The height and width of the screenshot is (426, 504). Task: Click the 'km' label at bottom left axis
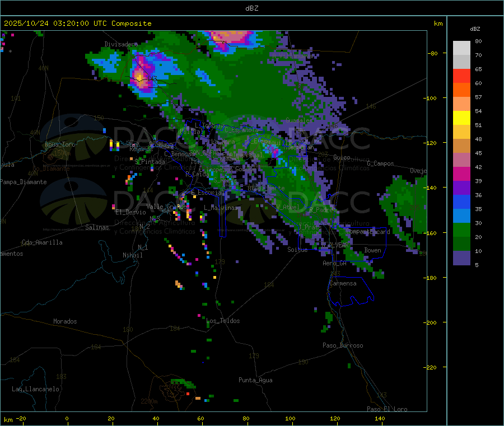8,420
